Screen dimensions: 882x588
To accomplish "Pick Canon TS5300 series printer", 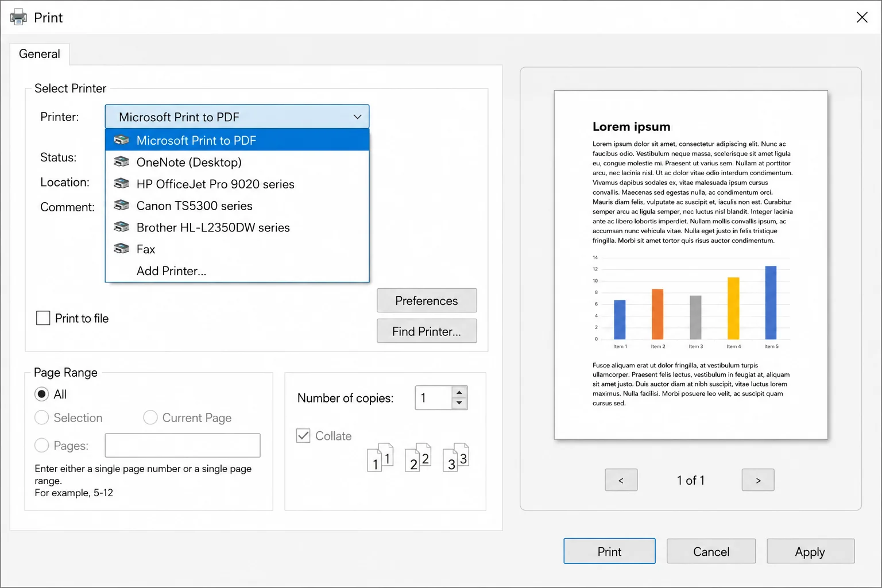I will point(237,206).
